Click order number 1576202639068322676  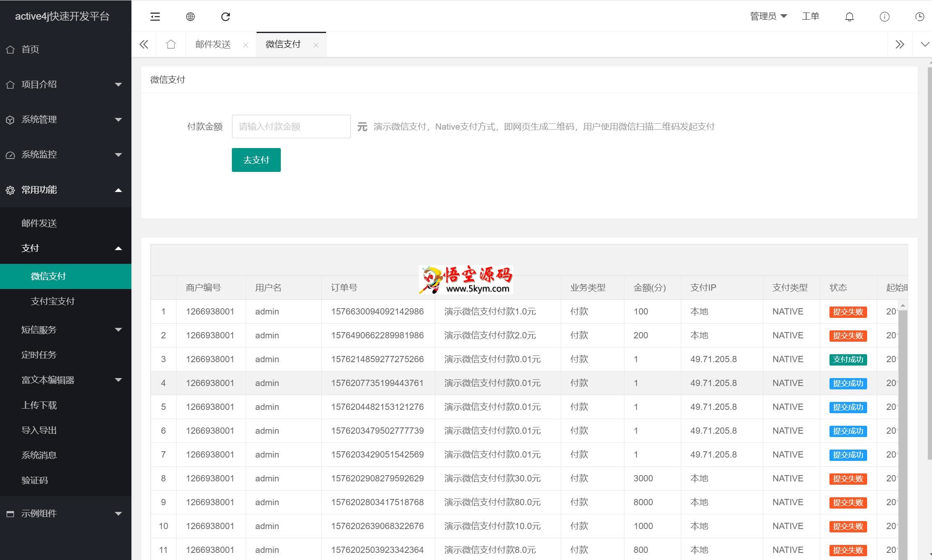[377, 526]
